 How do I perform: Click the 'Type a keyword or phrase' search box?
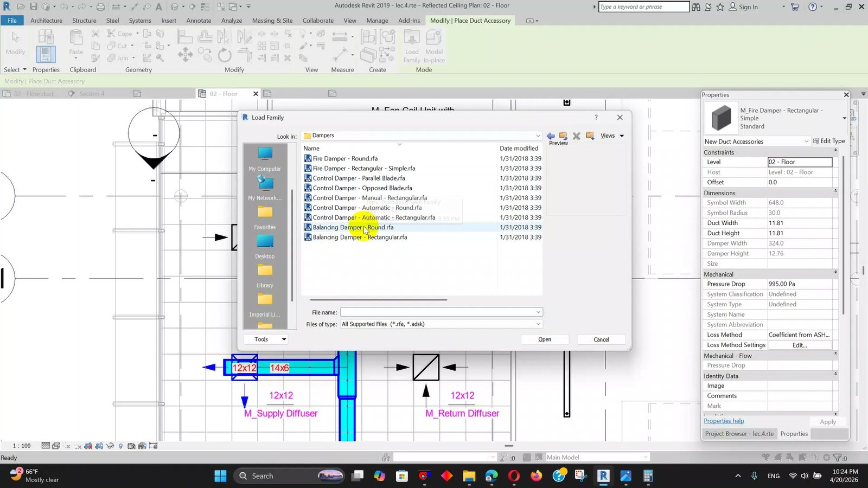[x=643, y=7]
